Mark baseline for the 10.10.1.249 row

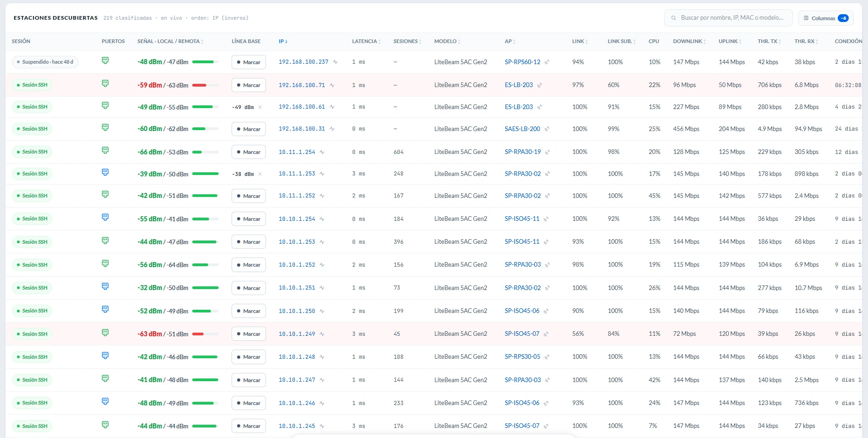tap(249, 334)
